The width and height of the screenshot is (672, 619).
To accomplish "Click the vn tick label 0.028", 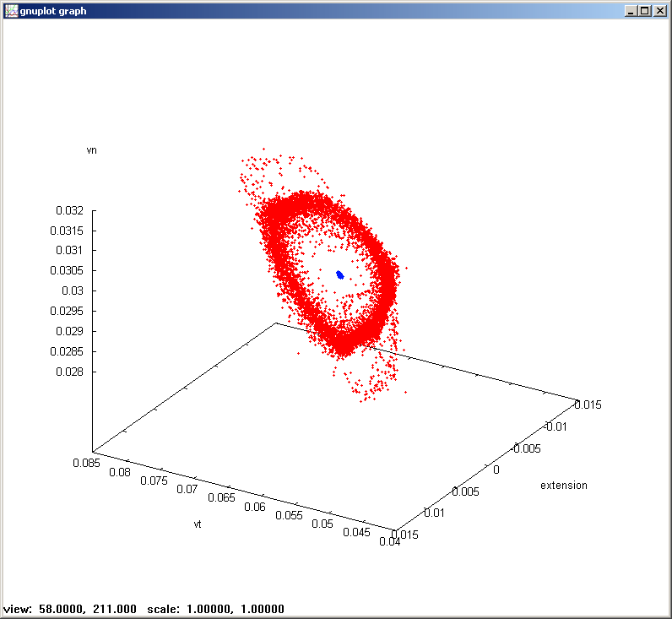I will [x=69, y=372].
